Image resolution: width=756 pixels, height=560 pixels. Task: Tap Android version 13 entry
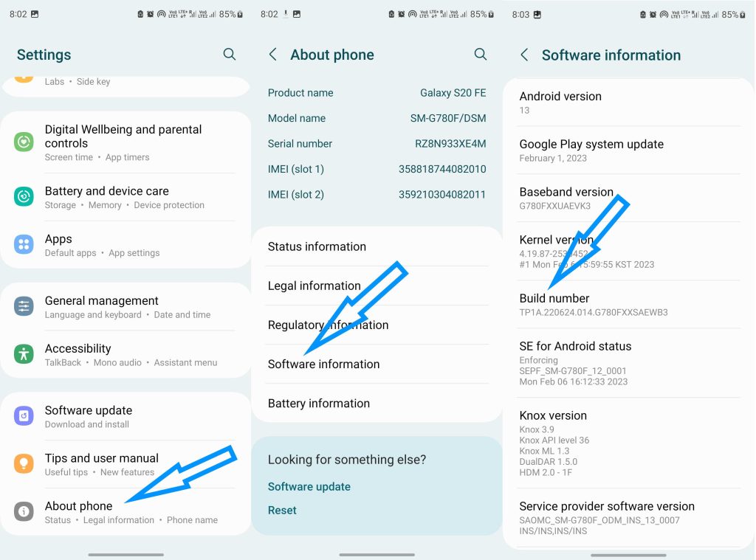(629, 103)
